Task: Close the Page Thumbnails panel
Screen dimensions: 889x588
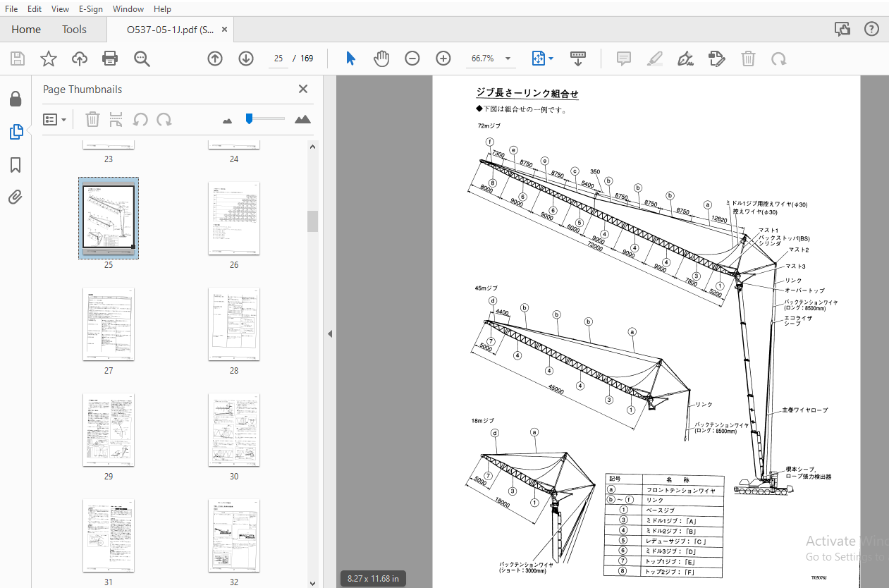Action: click(303, 89)
